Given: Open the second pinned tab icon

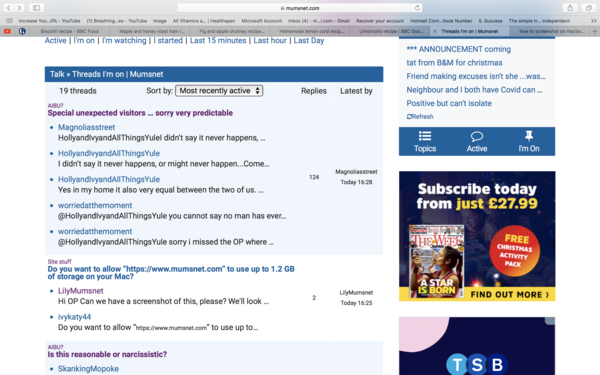Looking at the screenshot, I should click(x=22, y=31).
